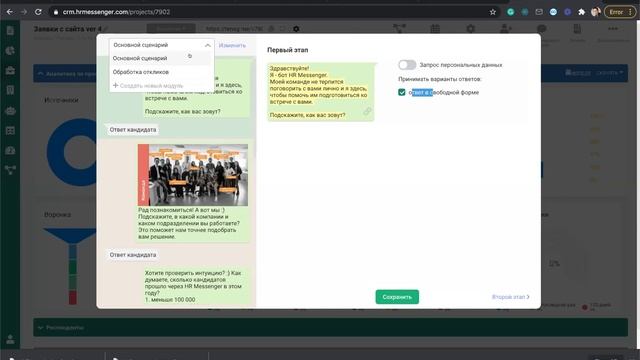Click the Рад познакомиться message text

pyautogui.click(x=189, y=223)
